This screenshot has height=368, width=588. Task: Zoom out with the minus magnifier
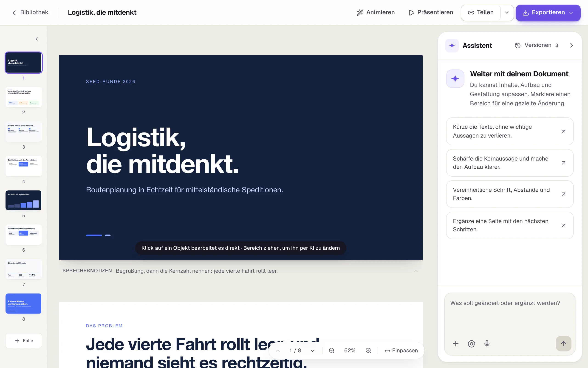332,351
